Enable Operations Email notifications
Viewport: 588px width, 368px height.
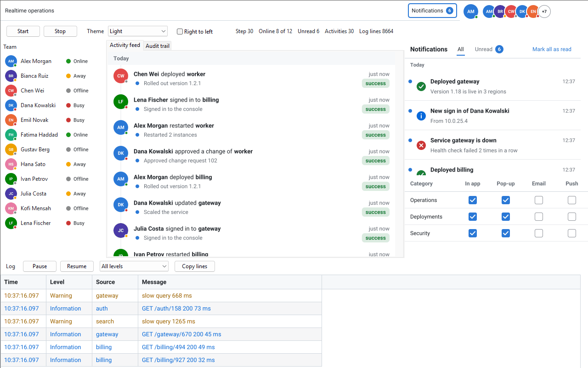point(539,200)
